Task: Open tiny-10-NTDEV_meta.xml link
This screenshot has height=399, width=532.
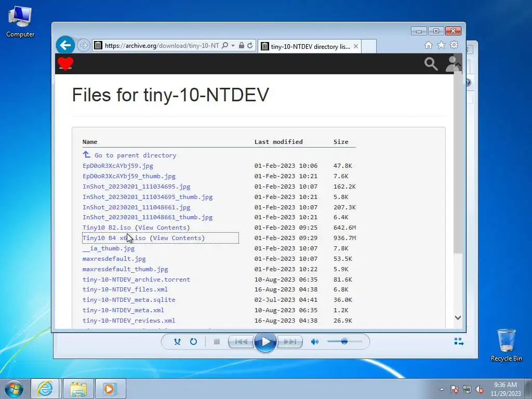Action: pyautogui.click(x=123, y=310)
